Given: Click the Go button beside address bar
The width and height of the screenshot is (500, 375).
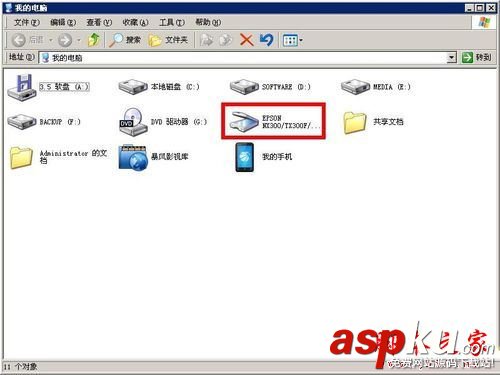Looking at the screenshot, I should (x=477, y=57).
